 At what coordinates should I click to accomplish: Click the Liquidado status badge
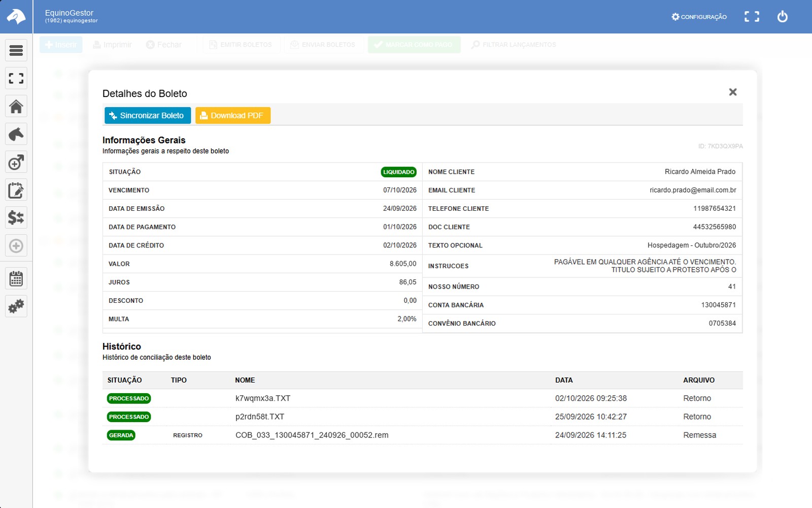398,172
